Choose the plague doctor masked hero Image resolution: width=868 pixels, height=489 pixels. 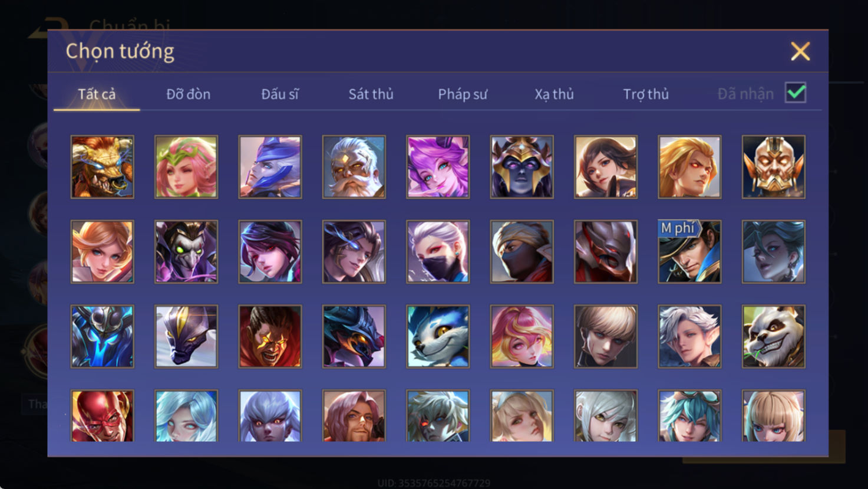click(186, 252)
